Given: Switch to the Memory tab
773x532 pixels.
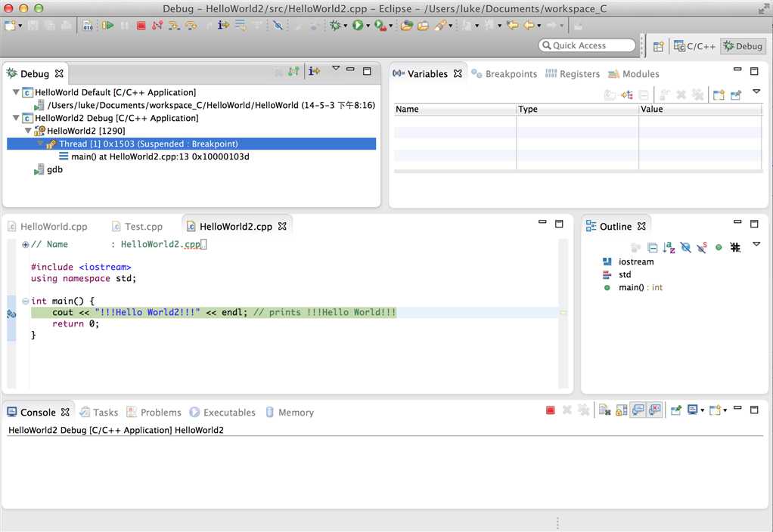Looking at the screenshot, I should pos(290,413).
